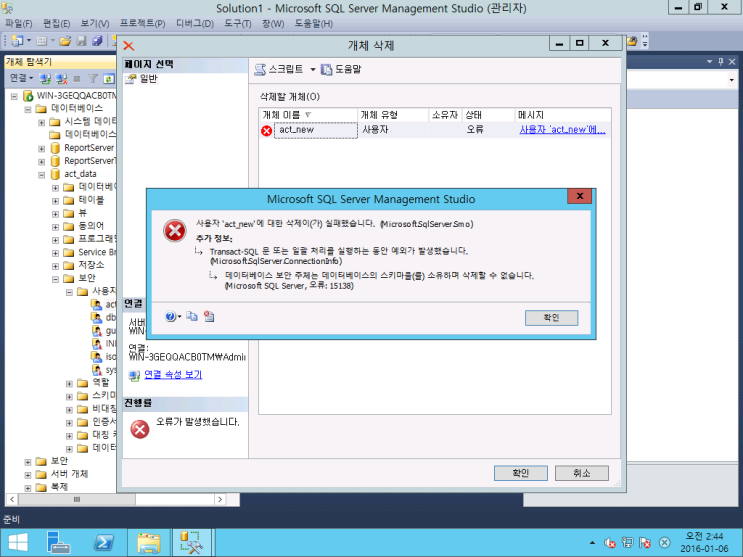Image resolution: width=743 pixels, height=557 pixels.
Task: Click 확인 in the error message dialog
Action: (x=552, y=318)
